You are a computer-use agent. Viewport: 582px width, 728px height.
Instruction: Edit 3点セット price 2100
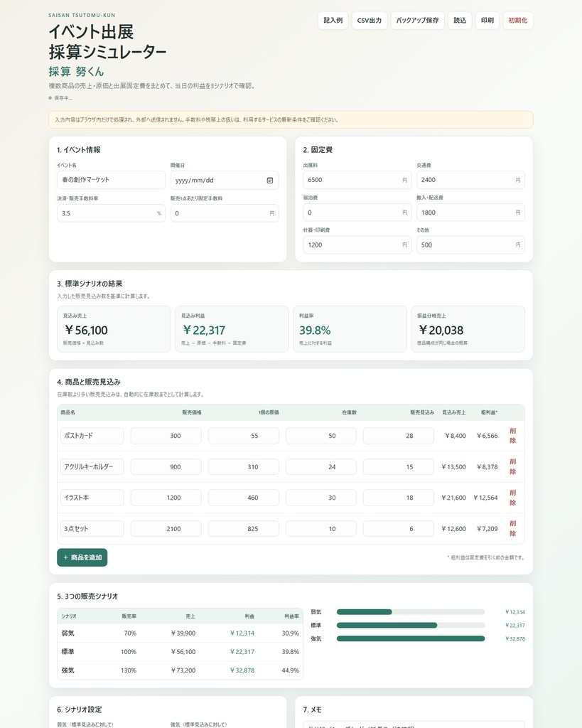(x=166, y=528)
